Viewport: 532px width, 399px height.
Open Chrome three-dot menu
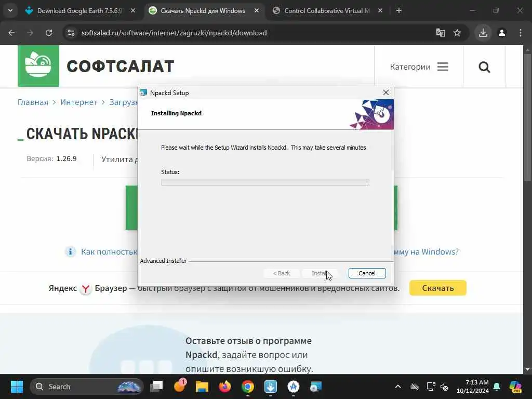(x=521, y=33)
